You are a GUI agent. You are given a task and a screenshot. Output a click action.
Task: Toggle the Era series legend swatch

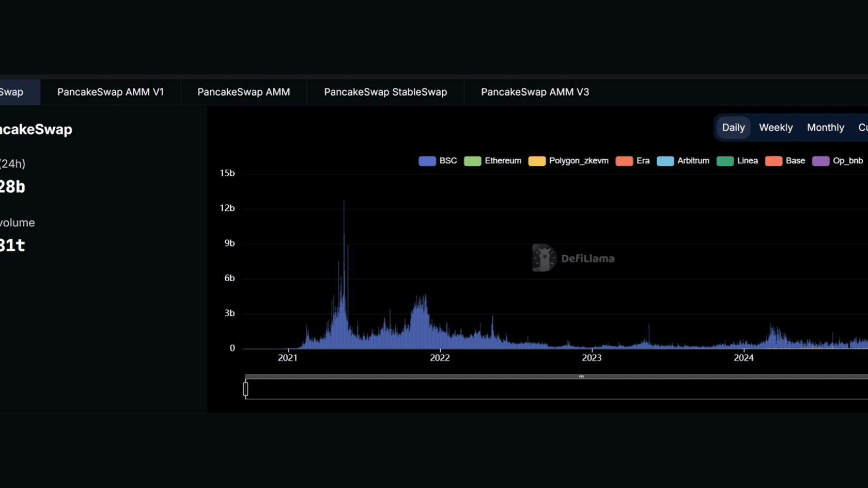[x=624, y=161]
